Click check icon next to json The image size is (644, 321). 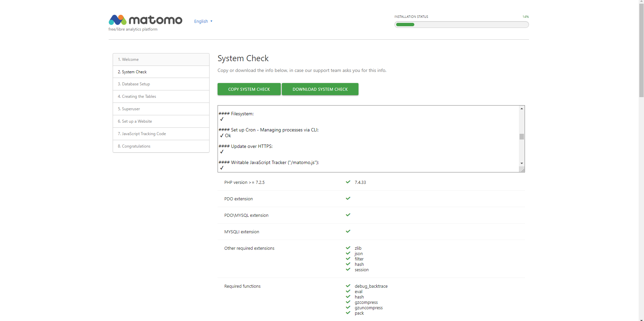tap(348, 253)
